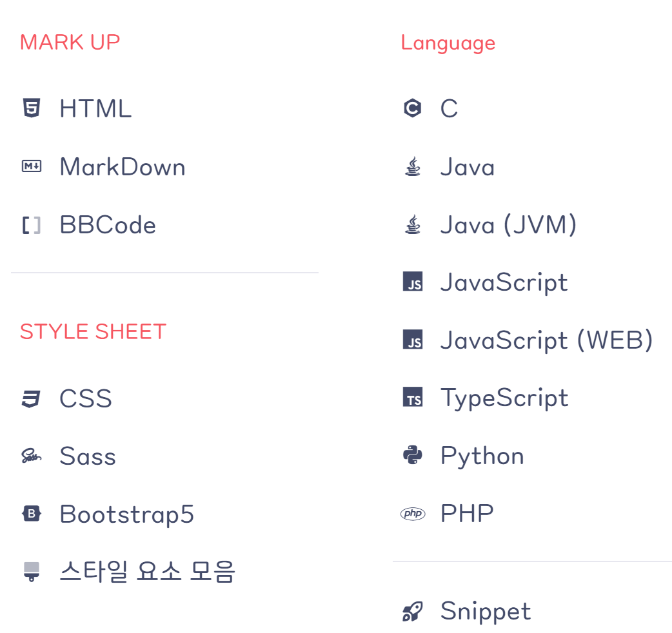This screenshot has height=633, width=672.
Task: Click the php oval logo icon
Action: pos(412,513)
